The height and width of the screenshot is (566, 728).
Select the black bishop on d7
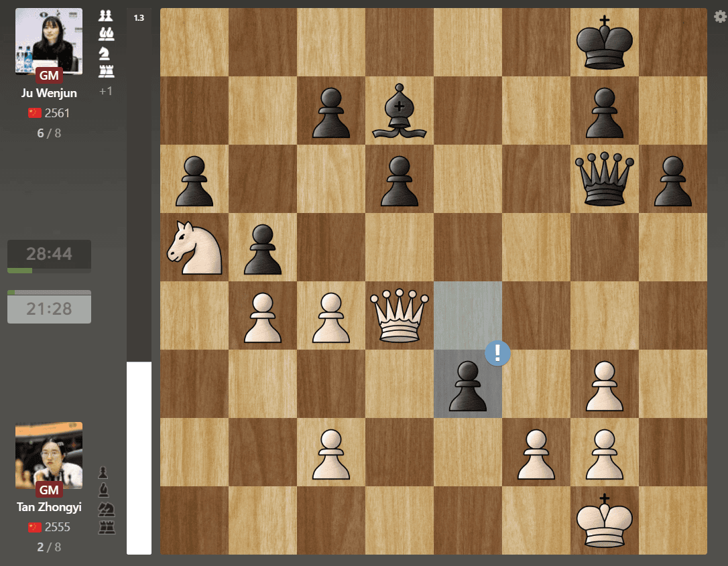tap(400, 111)
